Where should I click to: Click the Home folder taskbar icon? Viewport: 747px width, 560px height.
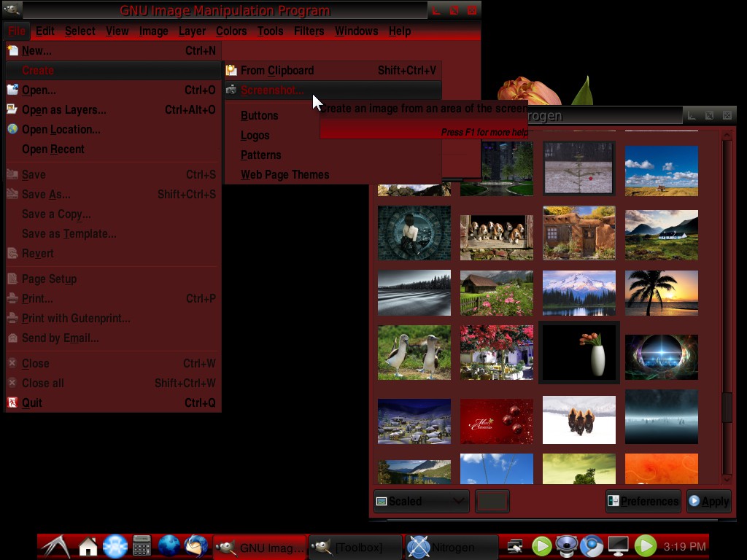coord(88,547)
